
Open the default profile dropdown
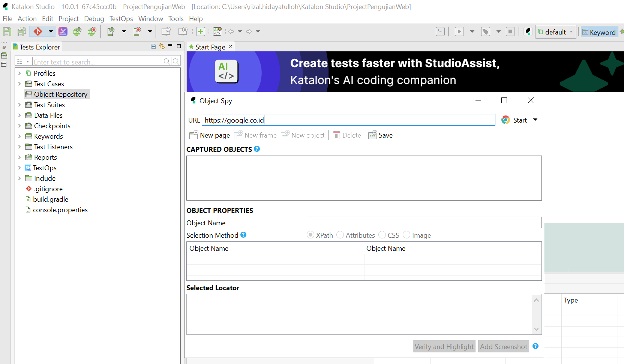pyautogui.click(x=556, y=32)
